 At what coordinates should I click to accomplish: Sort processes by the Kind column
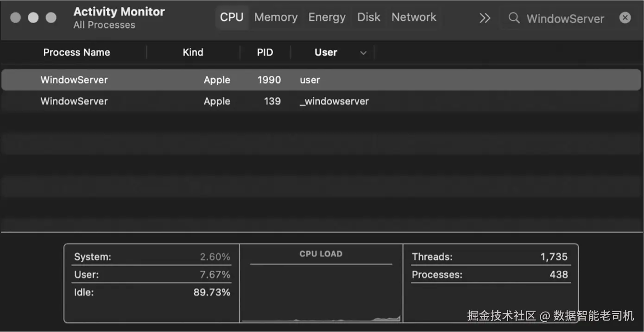click(193, 53)
